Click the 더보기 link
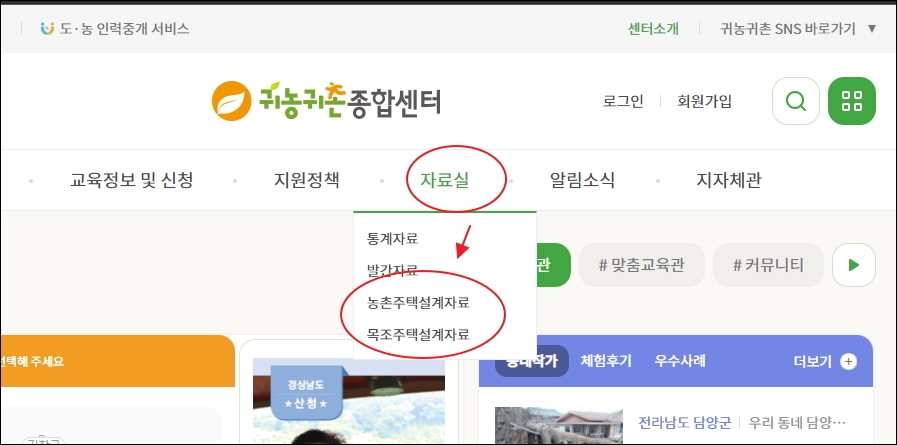The height and width of the screenshot is (445, 897). tap(812, 361)
